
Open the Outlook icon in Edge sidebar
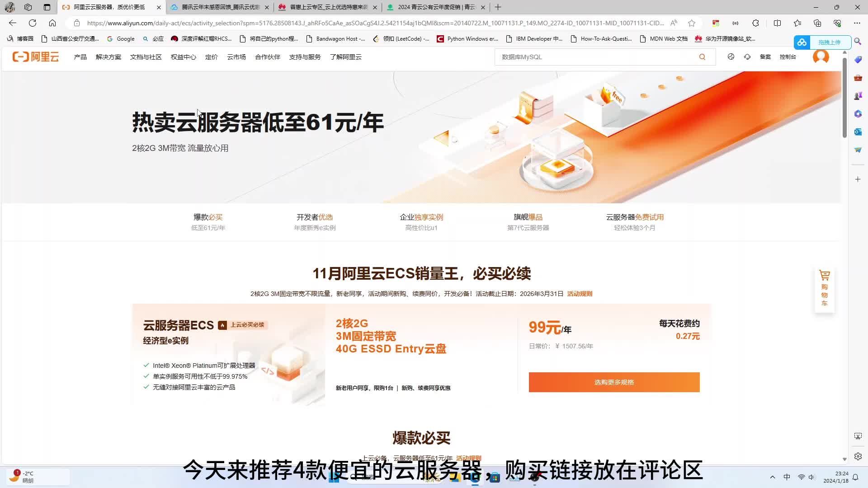[858, 132]
